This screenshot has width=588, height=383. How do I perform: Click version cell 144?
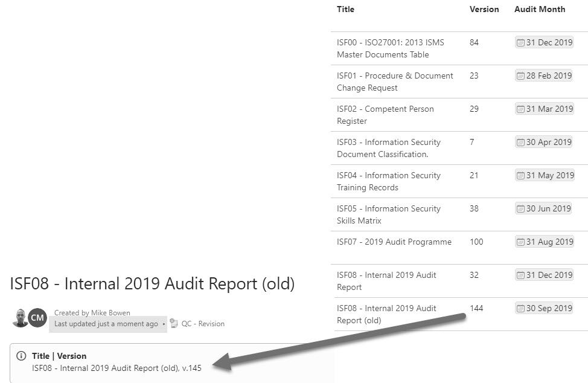[476, 308]
